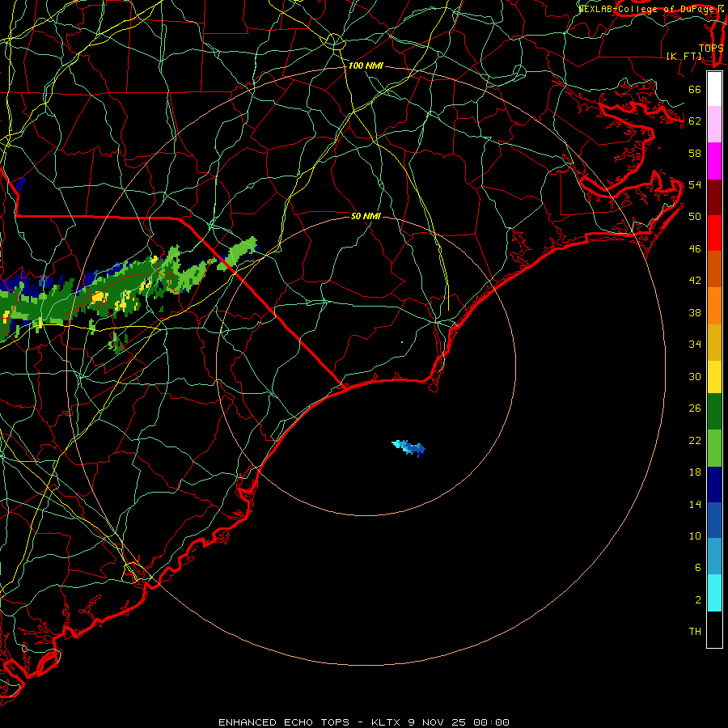The height and width of the screenshot is (728, 728).
Task: Click the number '22' on the color bar
Action: [x=695, y=441]
